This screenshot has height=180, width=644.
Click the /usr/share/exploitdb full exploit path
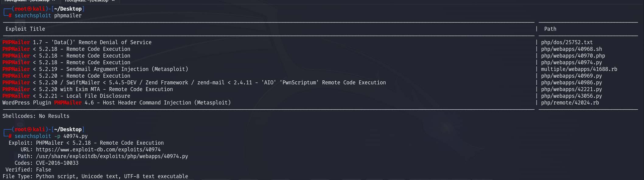(112, 156)
